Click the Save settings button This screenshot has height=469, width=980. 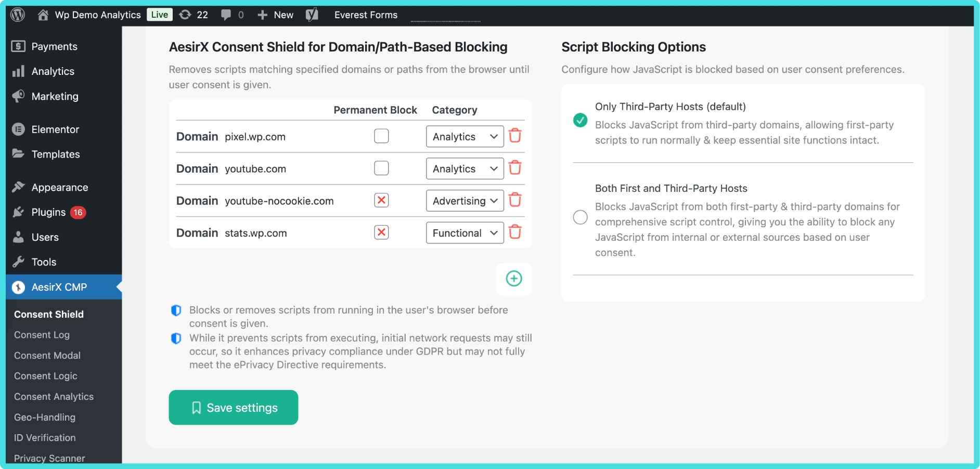[233, 408]
